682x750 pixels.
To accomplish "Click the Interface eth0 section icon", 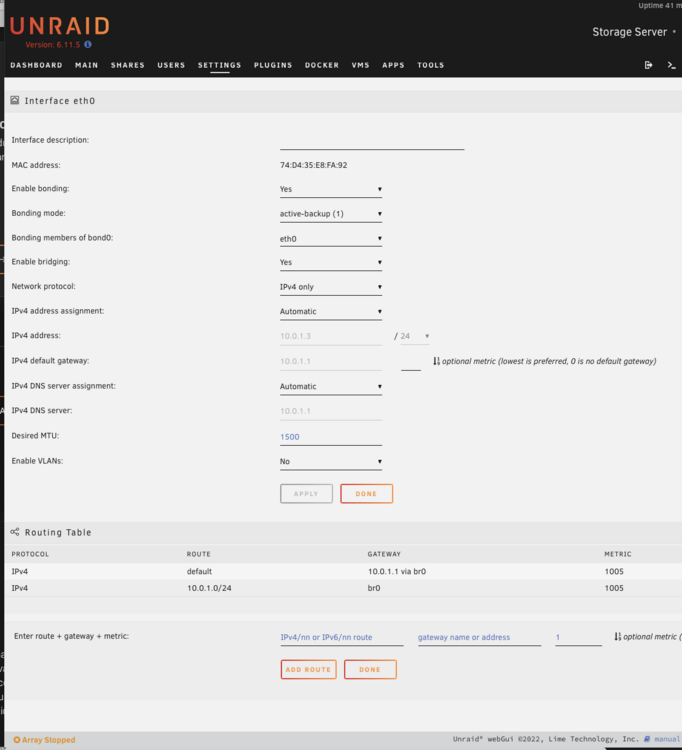I will tap(15, 100).
